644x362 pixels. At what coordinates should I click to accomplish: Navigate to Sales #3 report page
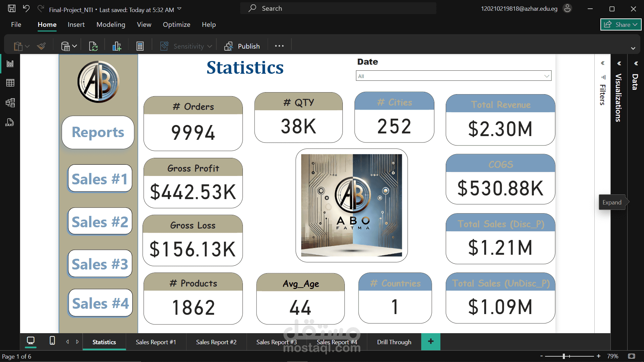100,264
